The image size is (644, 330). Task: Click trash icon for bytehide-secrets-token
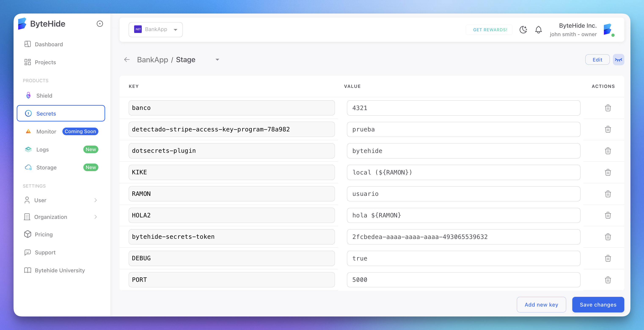[608, 237]
